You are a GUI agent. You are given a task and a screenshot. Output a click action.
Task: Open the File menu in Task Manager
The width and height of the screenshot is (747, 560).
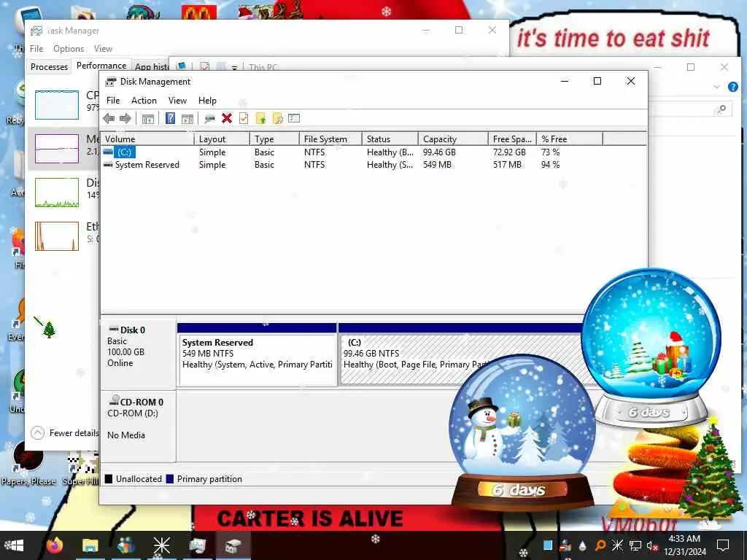(x=36, y=49)
